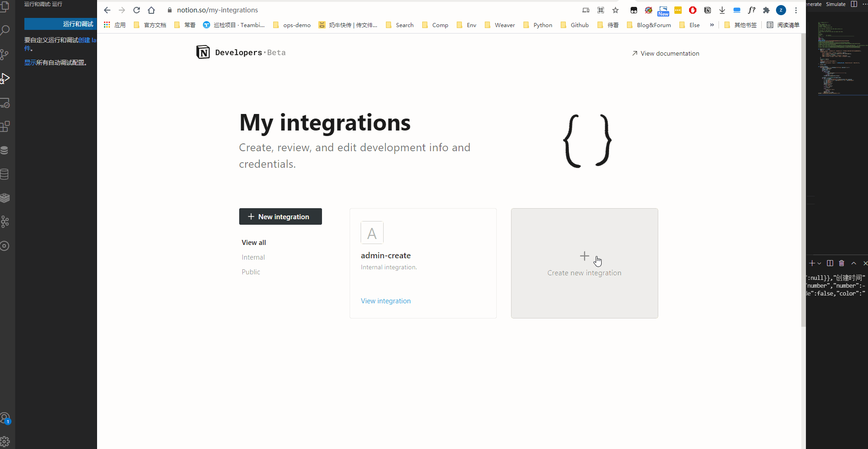Open the browser extensions puzzle icon
Viewport: 868px width, 449px height.
tap(766, 10)
